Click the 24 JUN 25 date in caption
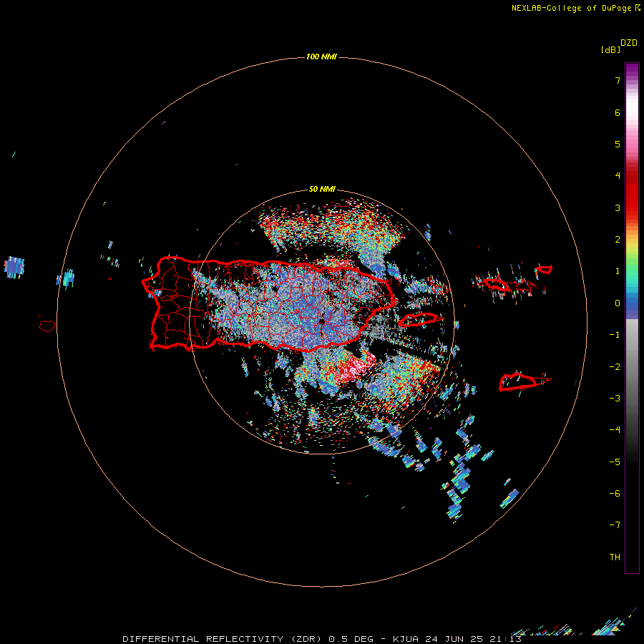The width and height of the screenshot is (644, 644). point(454,639)
